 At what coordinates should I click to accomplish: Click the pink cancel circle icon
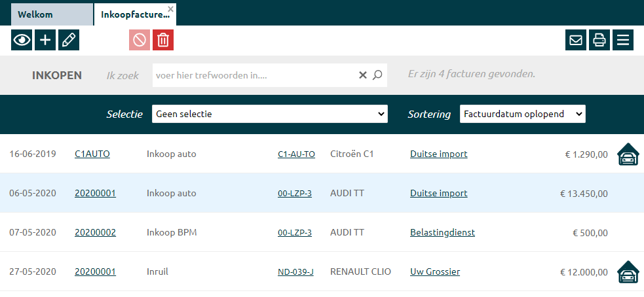[x=140, y=40]
